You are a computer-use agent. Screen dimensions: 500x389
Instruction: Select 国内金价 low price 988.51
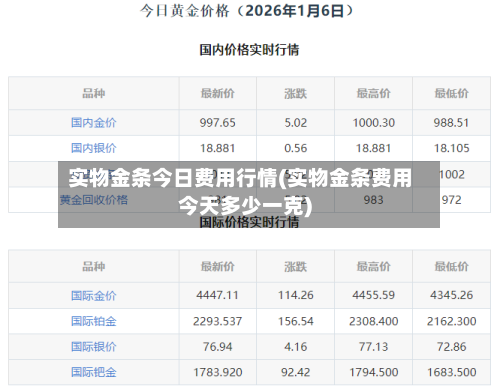pyautogui.click(x=452, y=123)
